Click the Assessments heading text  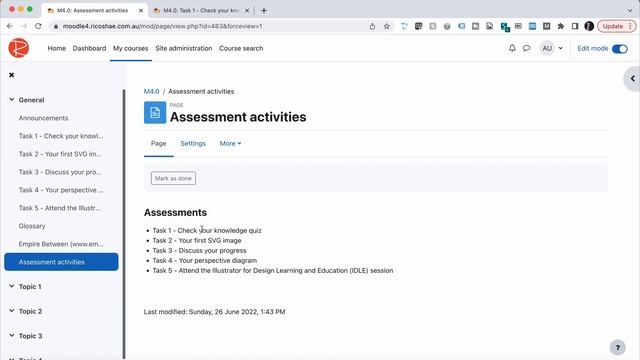(x=175, y=213)
